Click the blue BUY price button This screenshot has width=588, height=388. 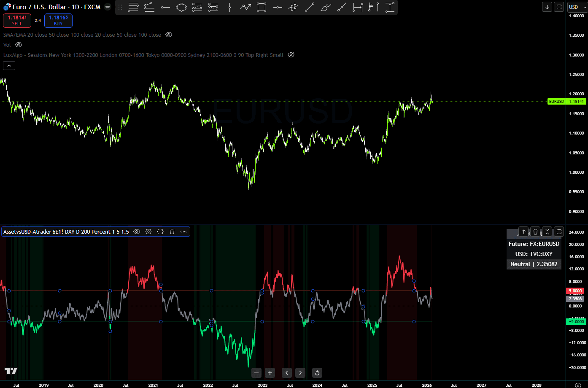tap(58, 21)
